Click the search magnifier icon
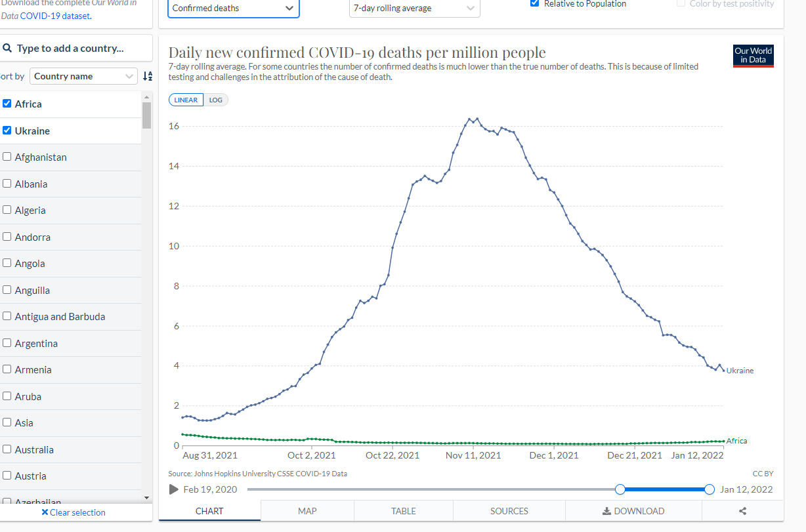The image size is (806, 532). [8, 48]
